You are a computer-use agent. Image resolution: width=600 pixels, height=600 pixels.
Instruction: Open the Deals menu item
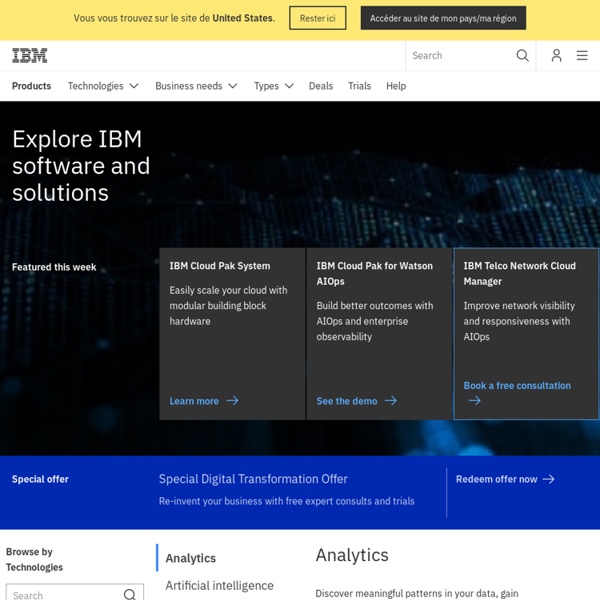[x=321, y=86]
